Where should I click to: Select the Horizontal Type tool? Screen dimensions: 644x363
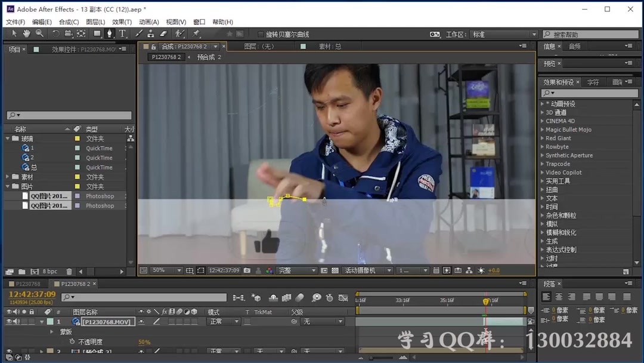pos(122,34)
